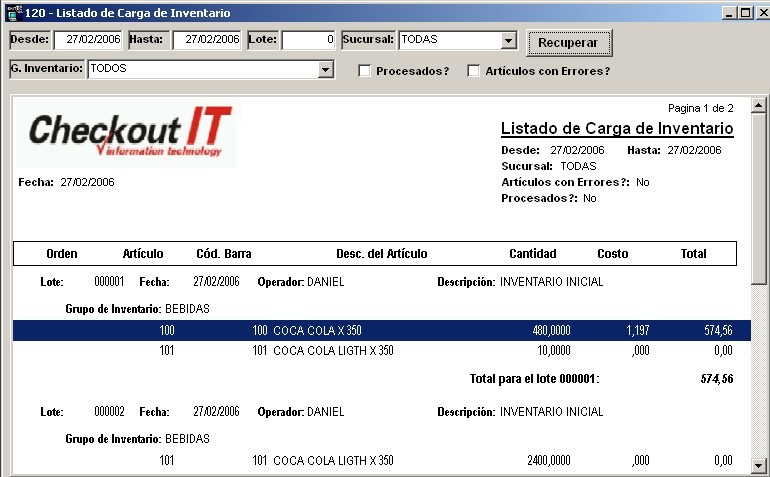Click the Costo column header
The height and width of the screenshot is (477, 770).
[x=613, y=253]
